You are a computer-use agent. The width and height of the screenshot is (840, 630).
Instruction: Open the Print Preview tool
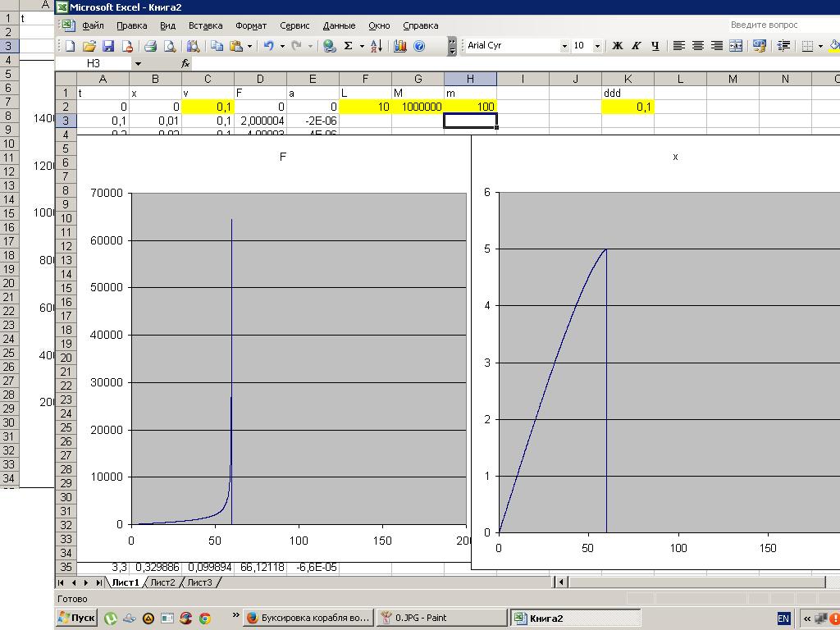tap(170, 46)
